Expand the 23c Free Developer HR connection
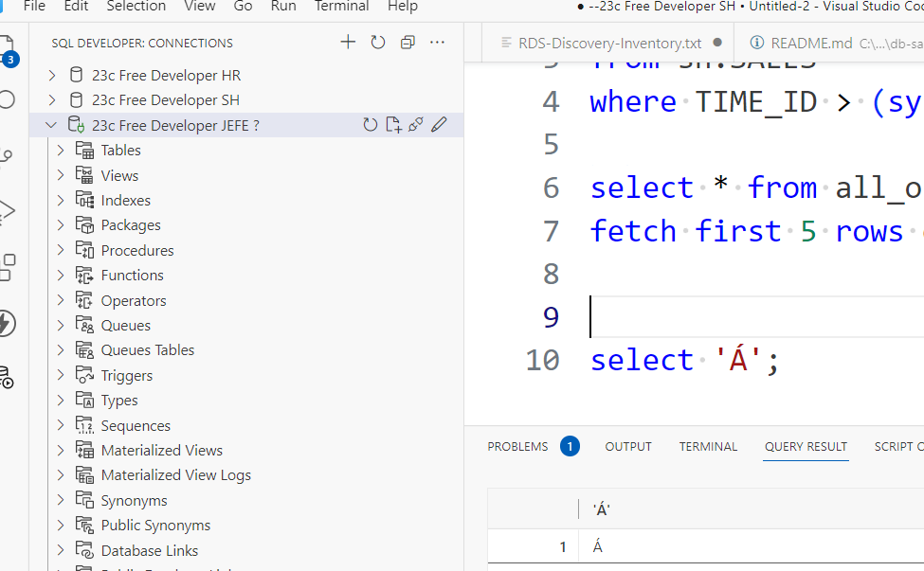 [52, 75]
